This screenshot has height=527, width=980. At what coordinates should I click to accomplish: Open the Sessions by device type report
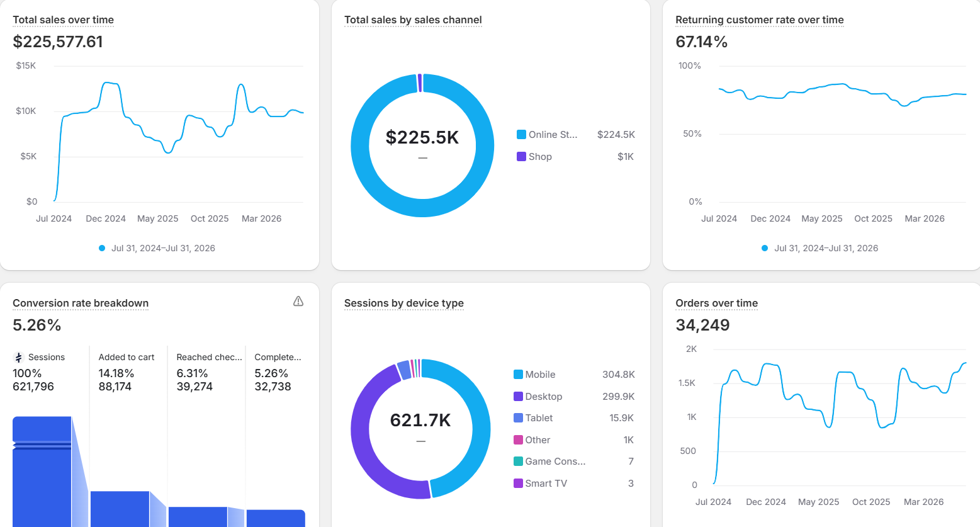point(403,303)
